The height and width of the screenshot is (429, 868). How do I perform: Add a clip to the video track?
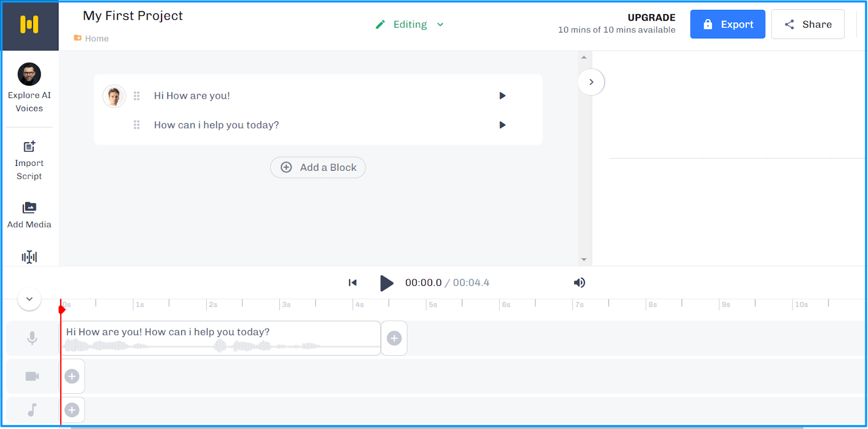72,376
